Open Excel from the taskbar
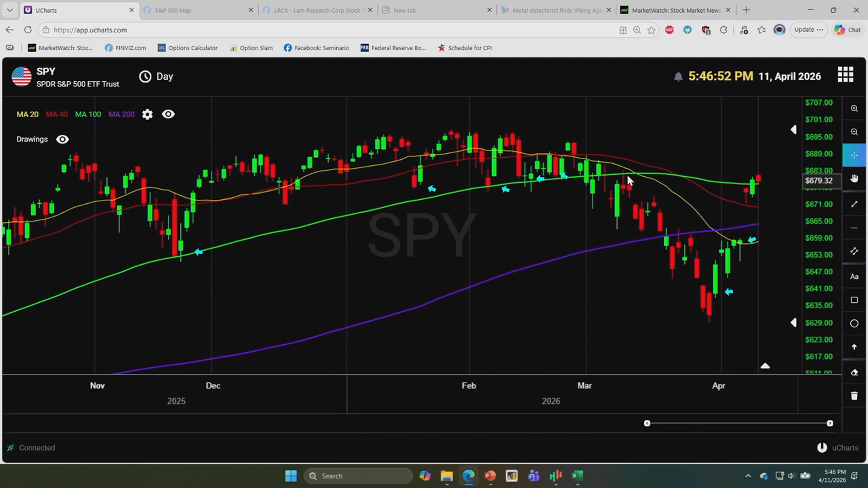Screen dimensions: 868x488 pos(577,476)
